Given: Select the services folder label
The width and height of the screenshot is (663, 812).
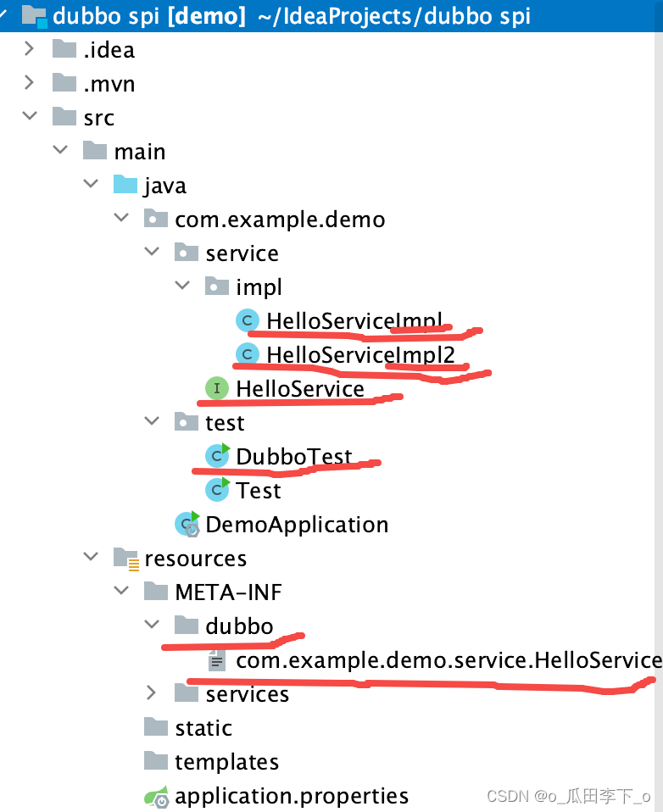Looking at the screenshot, I should (x=248, y=694).
